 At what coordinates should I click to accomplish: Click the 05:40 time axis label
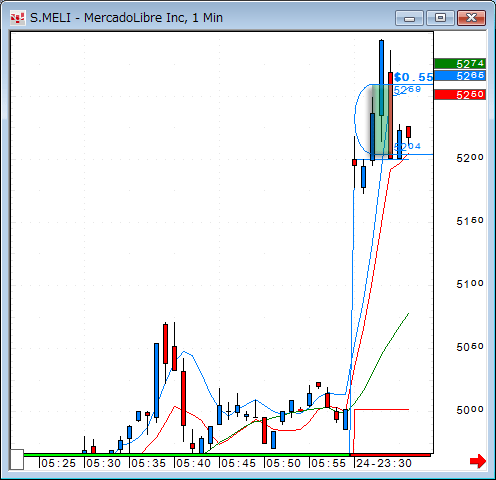[193, 463]
